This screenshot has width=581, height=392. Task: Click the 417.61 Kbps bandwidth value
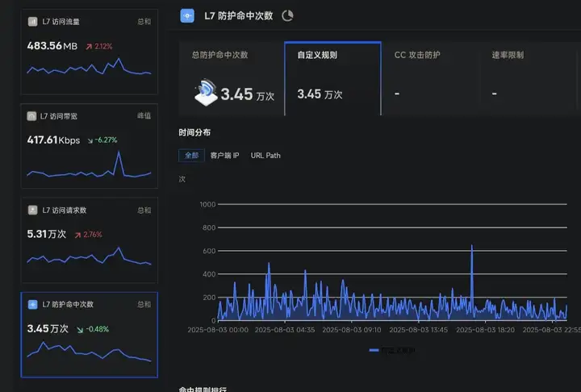click(53, 140)
